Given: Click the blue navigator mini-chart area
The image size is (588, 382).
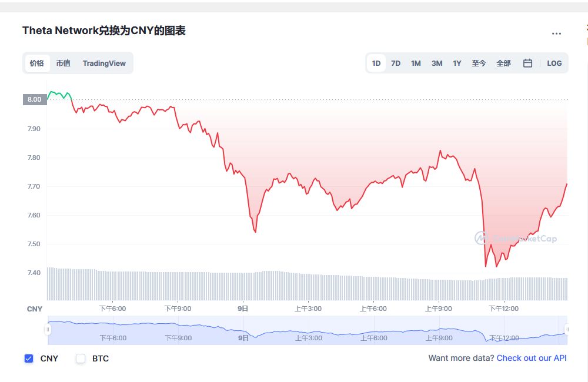Looking at the screenshot, I should coord(308,330).
